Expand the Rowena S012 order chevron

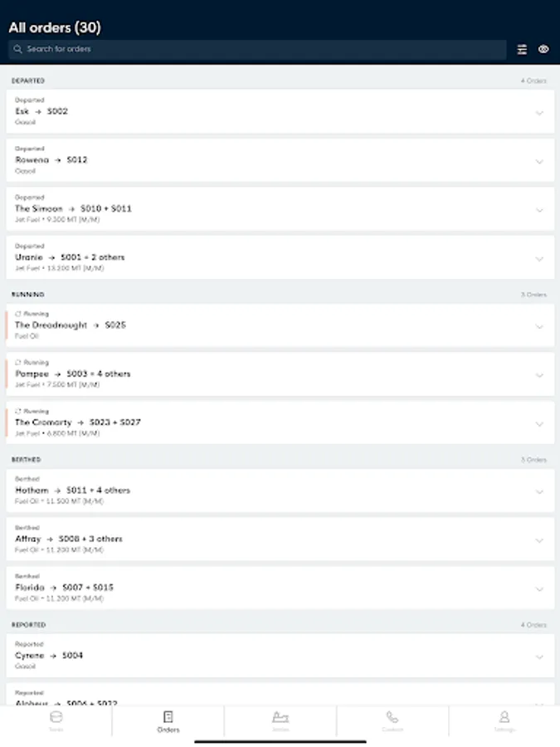coord(539,162)
